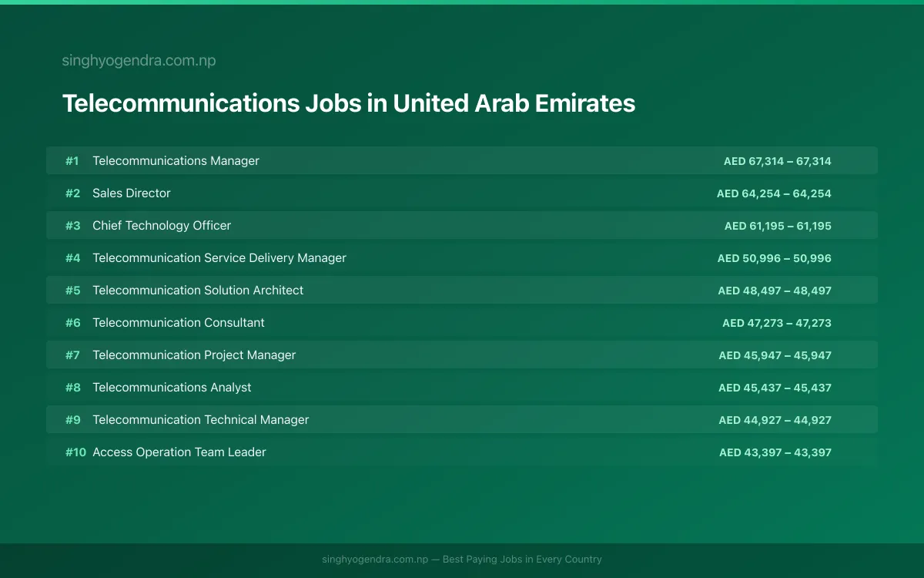Click salary AED 61,195 – 61,195
The width and height of the screenshot is (924, 578).
[778, 226]
